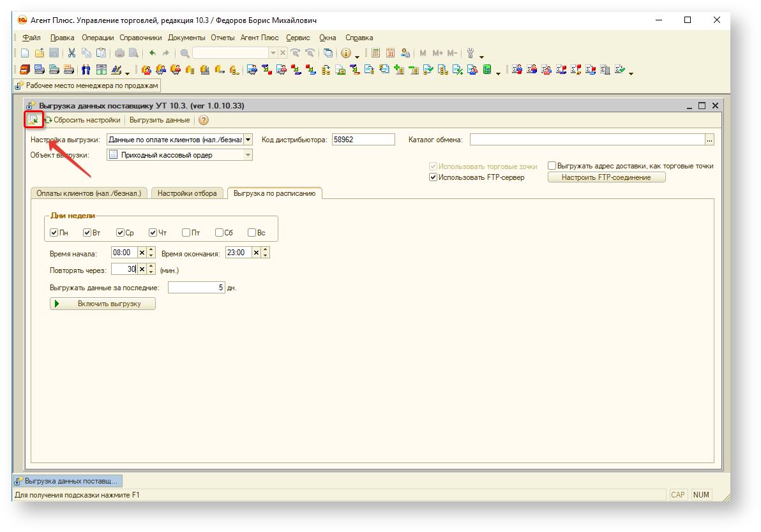Image resolution: width=761 pixels, height=532 pixels.
Task: Click the question mark Help icon in the export window
Action: (204, 120)
